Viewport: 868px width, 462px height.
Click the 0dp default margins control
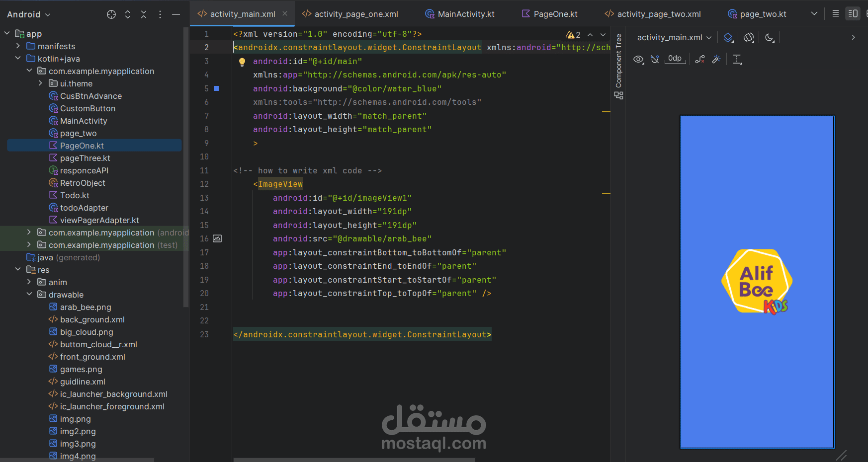tap(675, 59)
